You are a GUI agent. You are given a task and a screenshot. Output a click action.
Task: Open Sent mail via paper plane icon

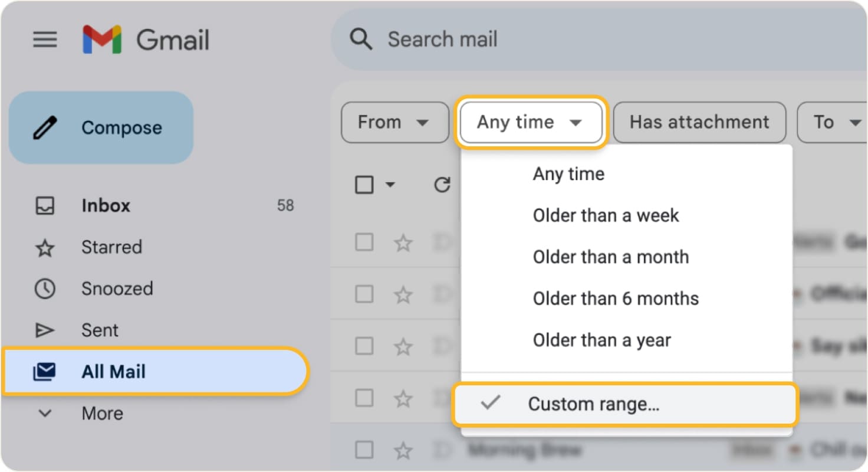pyautogui.click(x=44, y=330)
